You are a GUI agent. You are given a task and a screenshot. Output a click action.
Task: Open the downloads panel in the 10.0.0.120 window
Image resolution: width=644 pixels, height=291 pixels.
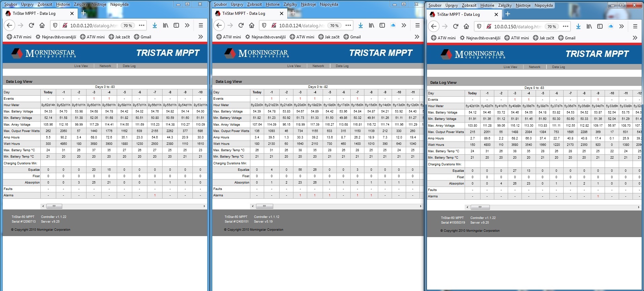pyautogui.click(x=155, y=25)
